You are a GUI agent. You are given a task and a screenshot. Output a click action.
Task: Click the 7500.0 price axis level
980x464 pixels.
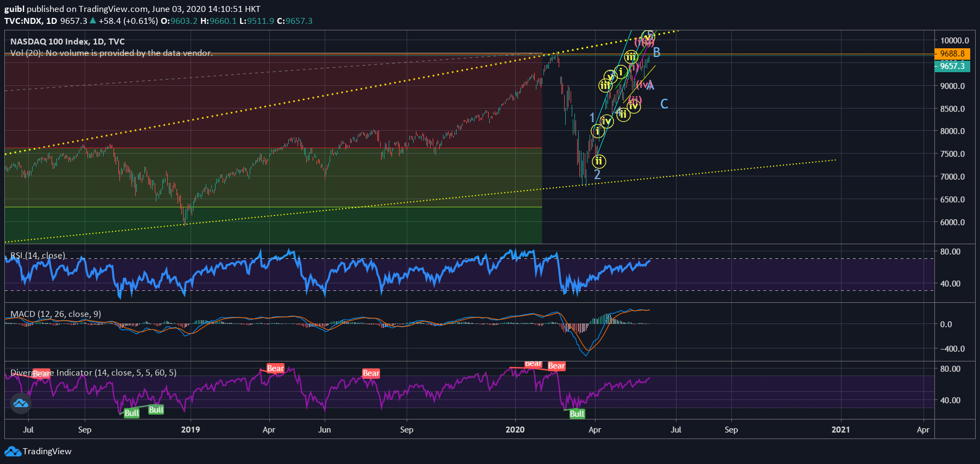(953, 154)
